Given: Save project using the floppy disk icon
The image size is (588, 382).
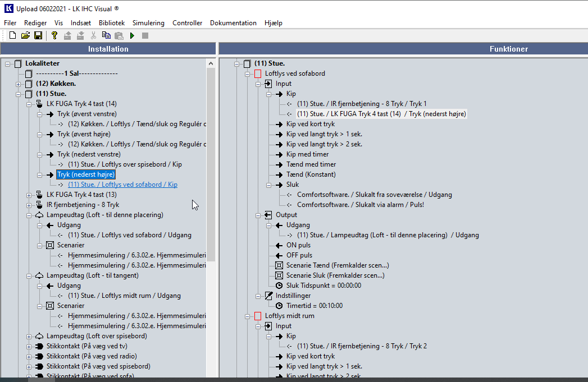Looking at the screenshot, I should pyautogui.click(x=38, y=35).
